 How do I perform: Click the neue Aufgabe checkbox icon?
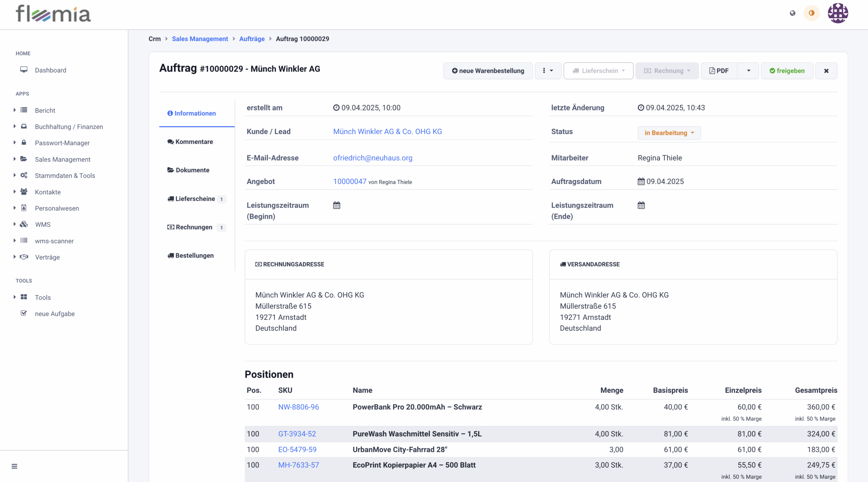[24, 313]
